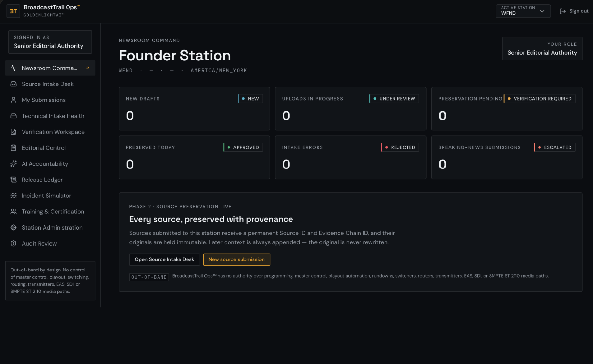
Task: Click New source submission button
Action: [237, 259]
